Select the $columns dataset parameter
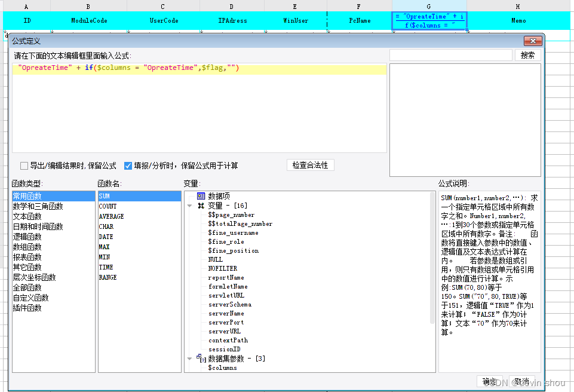Viewport: 574px width, 392px height. pos(222,367)
